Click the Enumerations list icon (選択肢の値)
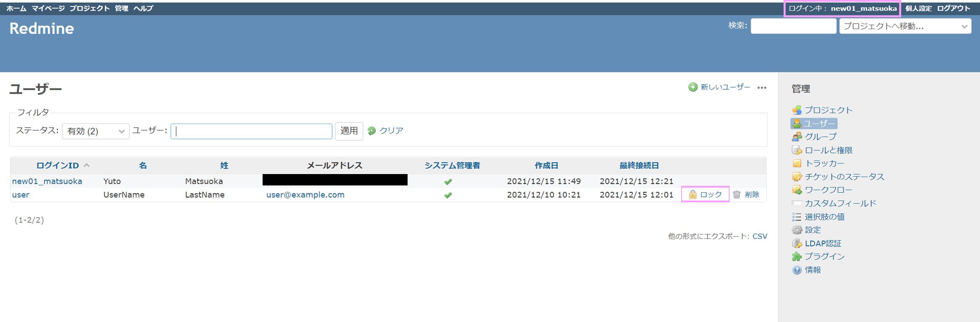 [x=797, y=217]
